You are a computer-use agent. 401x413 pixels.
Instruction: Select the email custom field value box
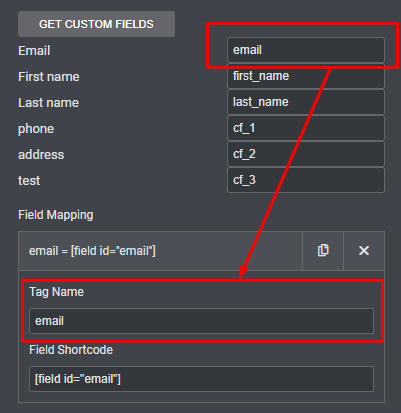click(306, 50)
